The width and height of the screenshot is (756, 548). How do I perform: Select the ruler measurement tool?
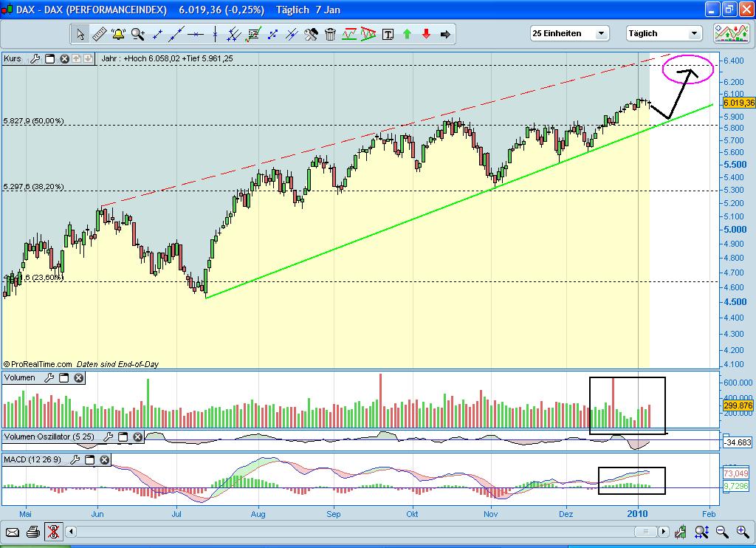101,33
